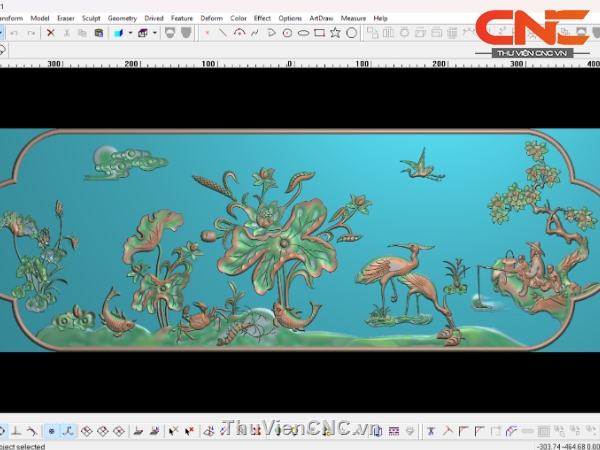Screen dimensions: 600x450
Task: Toggle the snap point button in bottom toolbar
Action: click(x=52, y=431)
